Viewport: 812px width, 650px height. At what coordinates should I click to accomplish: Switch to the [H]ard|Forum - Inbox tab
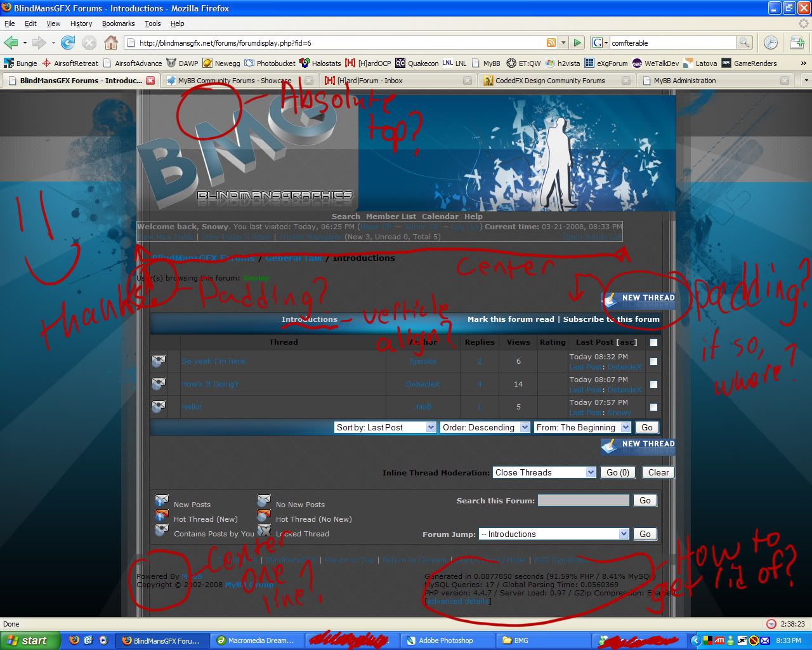coord(398,81)
